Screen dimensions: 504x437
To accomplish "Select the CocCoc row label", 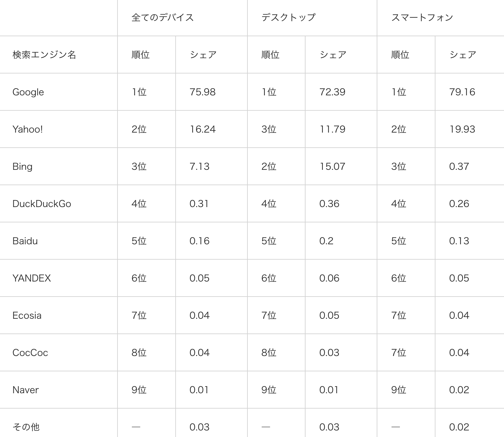I will point(30,353).
